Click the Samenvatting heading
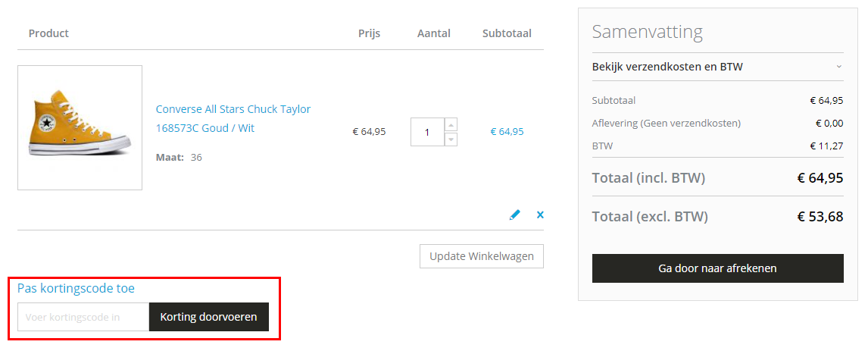Image resolution: width=868 pixels, height=351 pixels. tap(647, 32)
